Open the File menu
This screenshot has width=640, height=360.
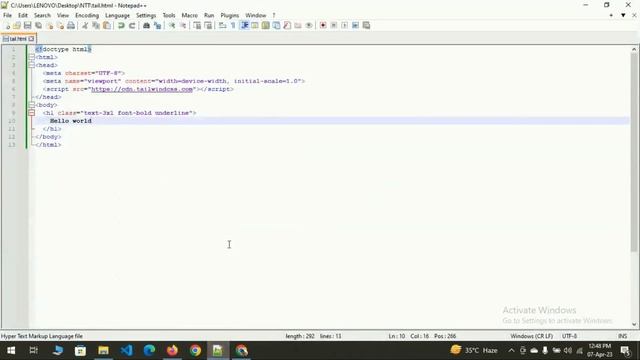[7, 15]
